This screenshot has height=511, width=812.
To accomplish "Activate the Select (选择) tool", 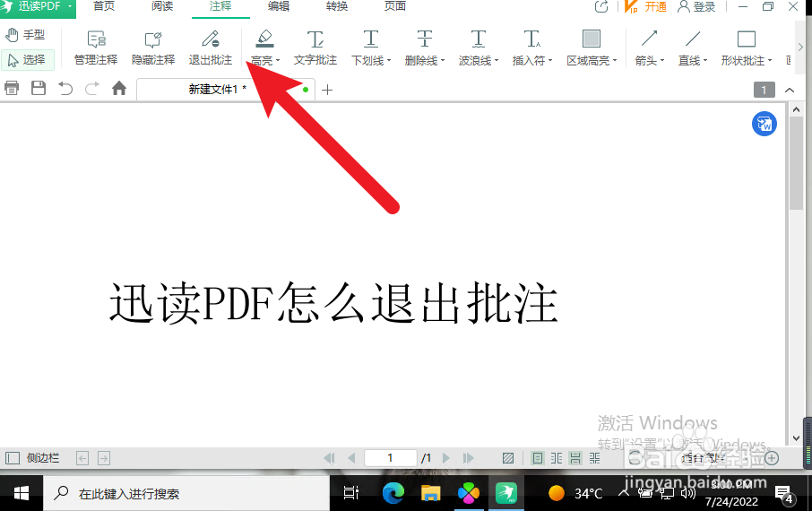I will (x=27, y=60).
